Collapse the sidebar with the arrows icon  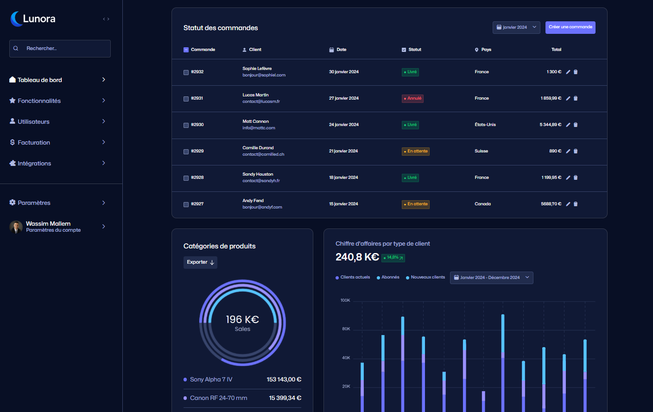click(106, 19)
